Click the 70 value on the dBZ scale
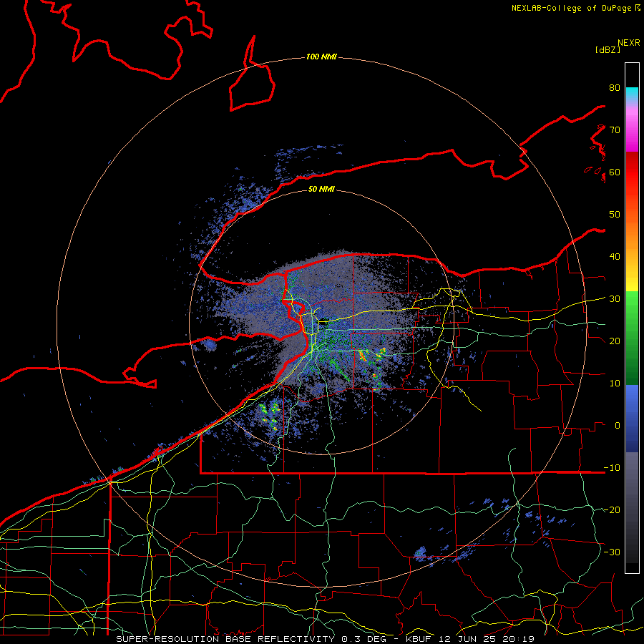Image resolution: width=644 pixels, height=644 pixels. pyautogui.click(x=615, y=130)
